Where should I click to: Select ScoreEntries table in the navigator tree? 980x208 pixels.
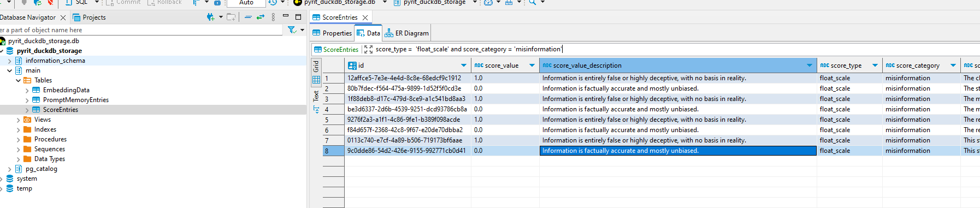[x=61, y=110]
